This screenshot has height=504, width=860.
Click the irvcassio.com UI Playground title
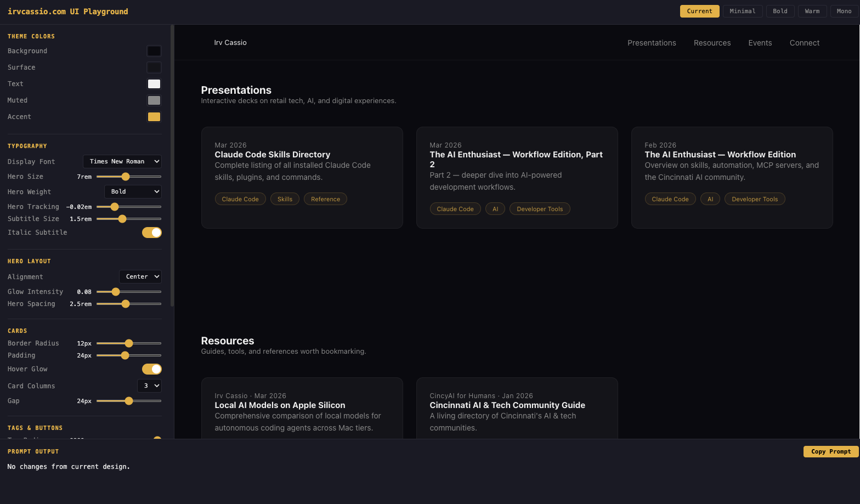coord(68,12)
